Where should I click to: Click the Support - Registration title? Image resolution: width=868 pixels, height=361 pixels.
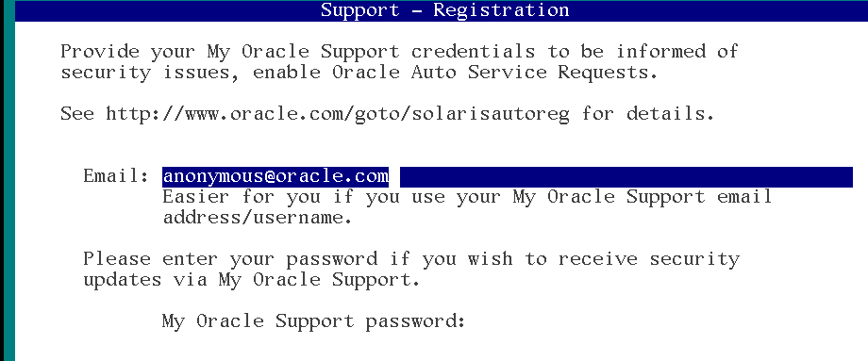445,10
